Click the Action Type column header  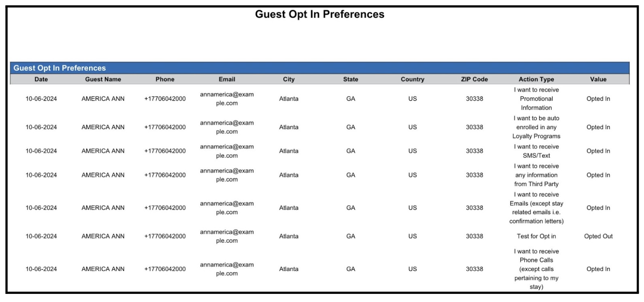click(536, 79)
